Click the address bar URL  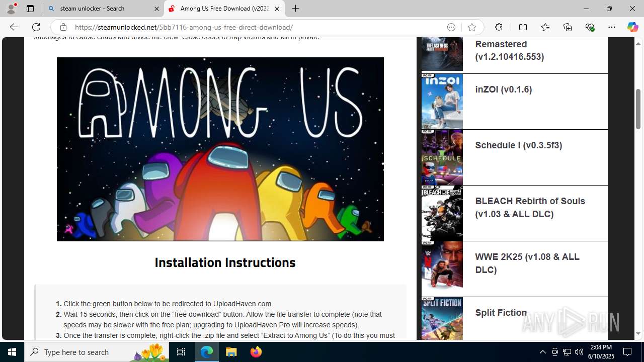[184, 27]
